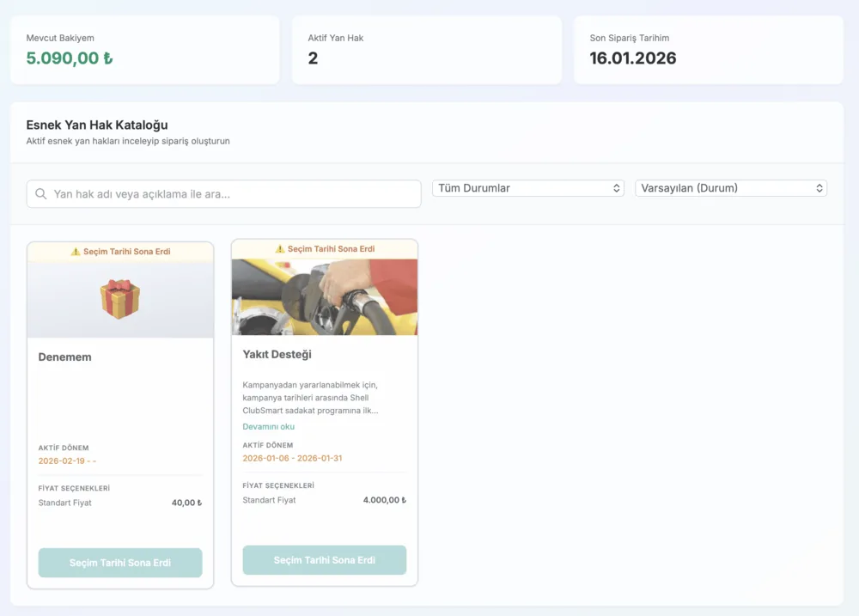Click the gift box icon on Denemem card
The width and height of the screenshot is (859, 616).
click(x=120, y=299)
